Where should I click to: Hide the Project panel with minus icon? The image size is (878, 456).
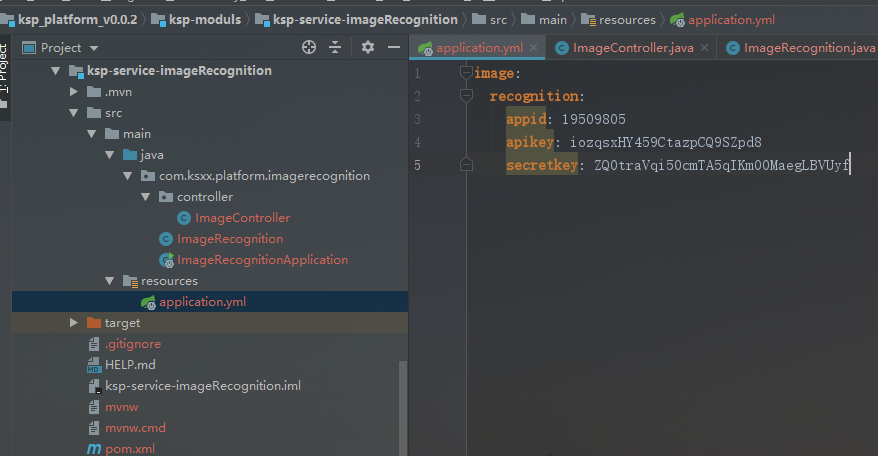[394, 48]
